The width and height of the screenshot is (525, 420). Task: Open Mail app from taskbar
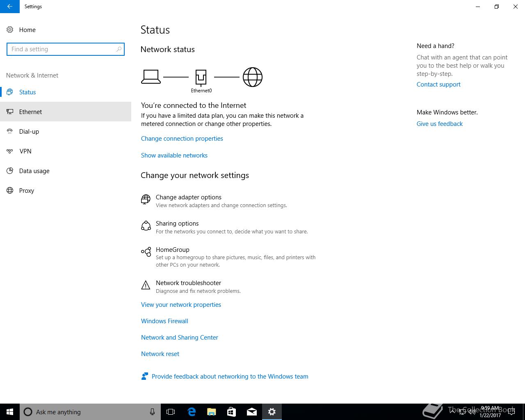pos(252,412)
